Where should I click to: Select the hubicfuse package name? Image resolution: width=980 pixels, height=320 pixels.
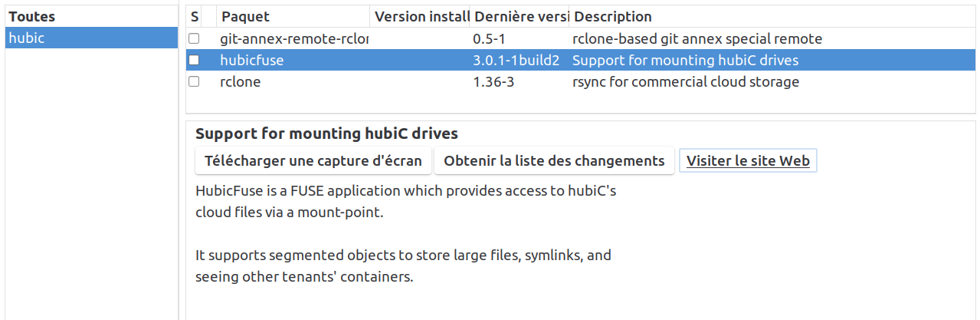[x=251, y=60]
